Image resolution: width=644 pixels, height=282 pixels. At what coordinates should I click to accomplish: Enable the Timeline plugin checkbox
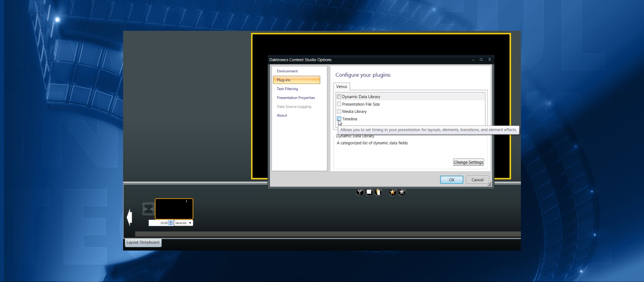(x=339, y=119)
